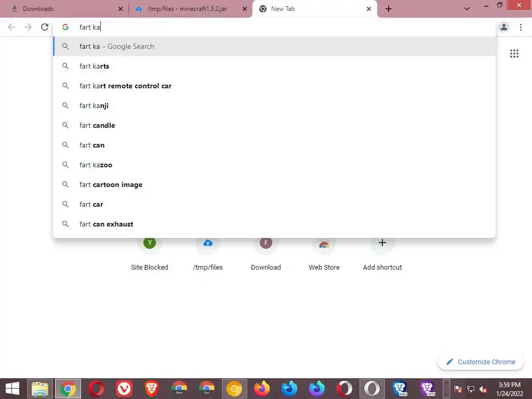
Task: Click the Chrome Canary taskbar icon
Action: click(x=234, y=389)
